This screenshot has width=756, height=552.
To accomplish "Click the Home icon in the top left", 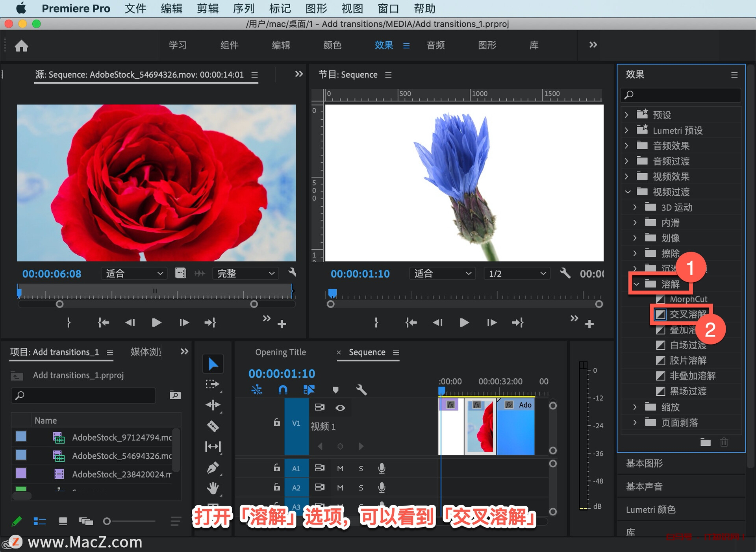I will 22,45.
